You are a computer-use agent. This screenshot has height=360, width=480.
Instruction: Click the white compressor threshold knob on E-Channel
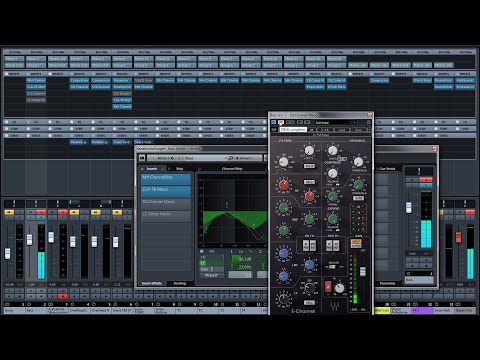358,162
